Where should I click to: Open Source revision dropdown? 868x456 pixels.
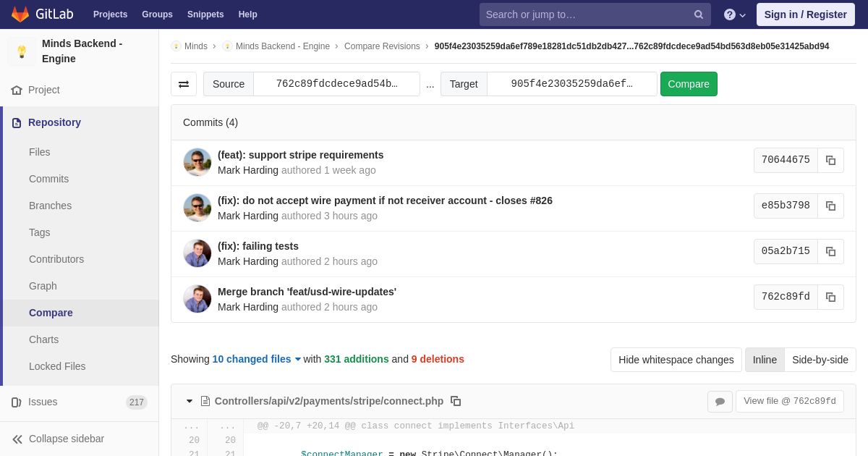[x=336, y=84]
